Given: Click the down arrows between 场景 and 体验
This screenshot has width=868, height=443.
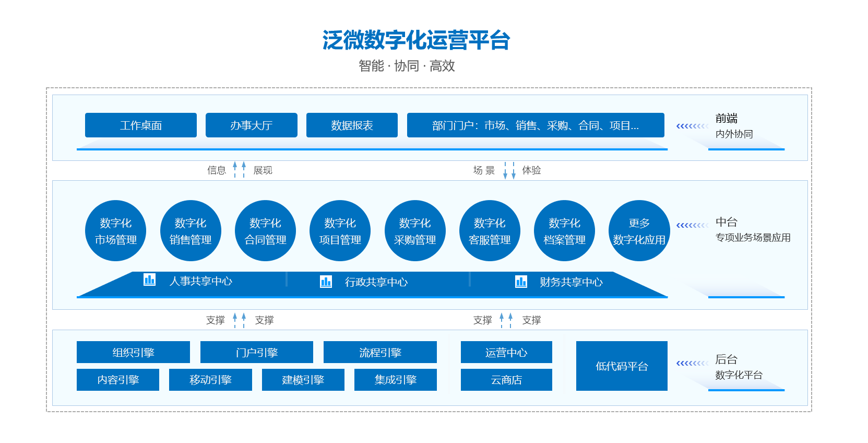Looking at the screenshot, I should click(509, 170).
